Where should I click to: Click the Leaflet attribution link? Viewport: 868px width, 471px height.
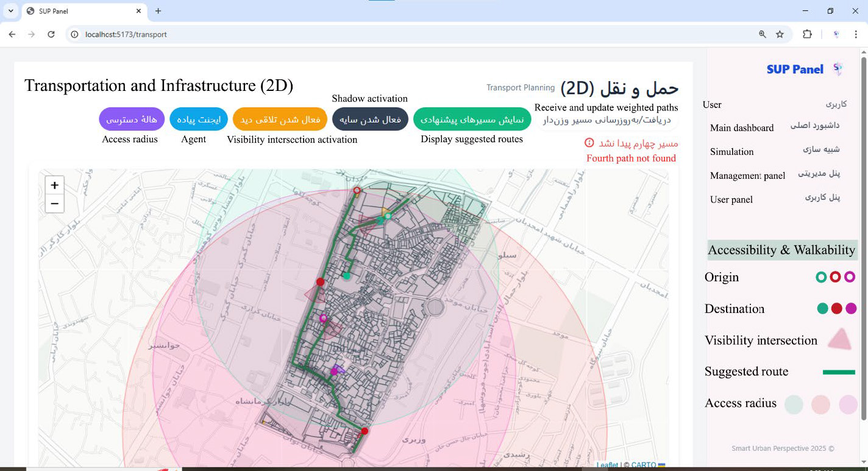click(607, 466)
